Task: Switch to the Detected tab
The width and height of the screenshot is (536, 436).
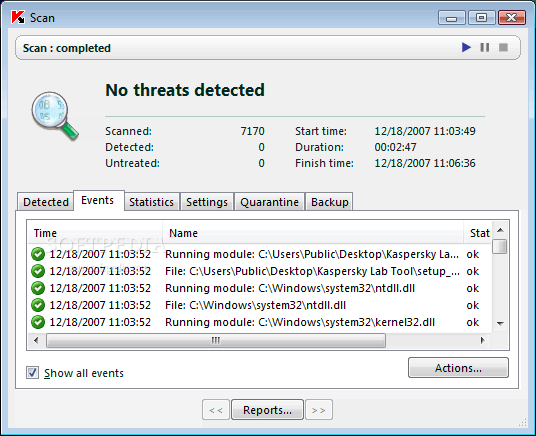Action: point(45,202)
